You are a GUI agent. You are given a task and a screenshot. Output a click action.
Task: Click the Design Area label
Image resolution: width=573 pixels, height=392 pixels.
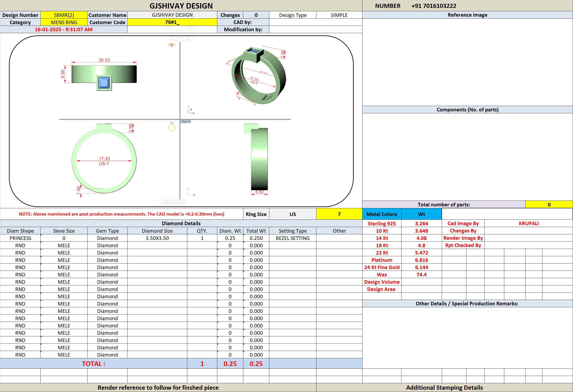tap(381, 289)
